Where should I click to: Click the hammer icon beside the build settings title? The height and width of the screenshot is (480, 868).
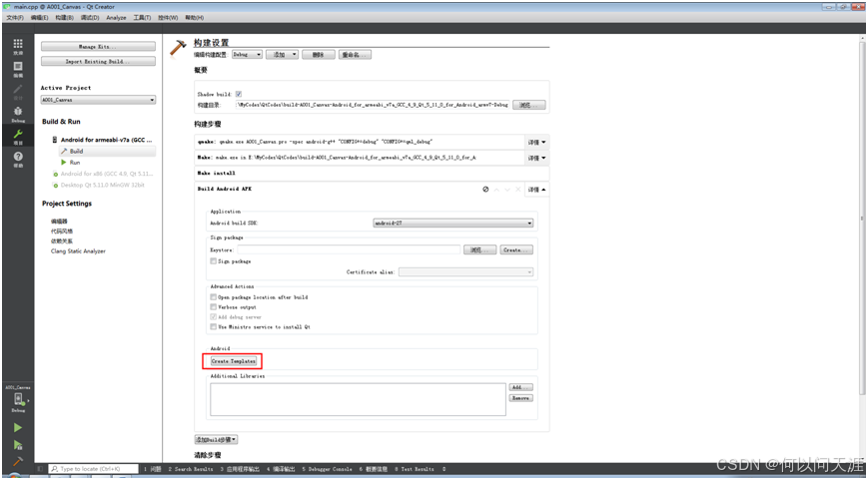click(178, 47)
